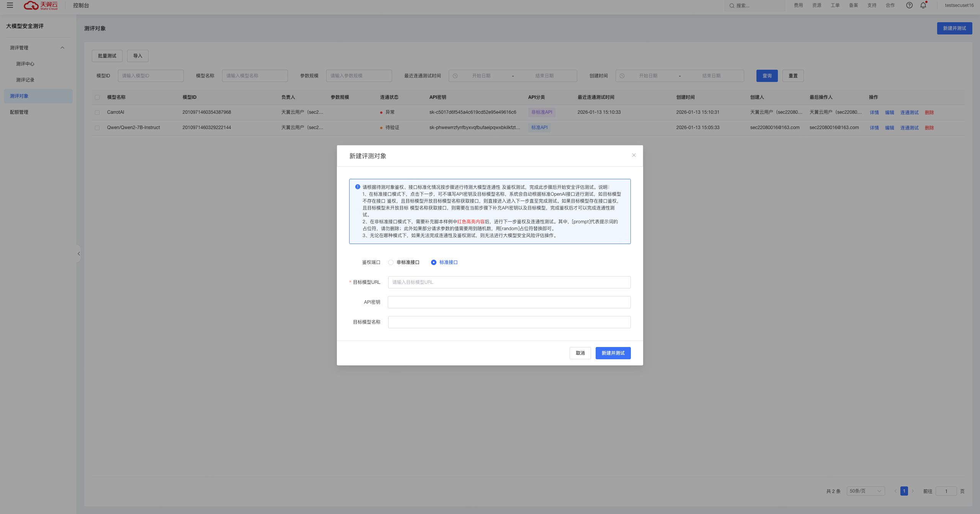Viewport: 980px width, 514px height.
Task: Select the 非标准接口 radio button
Action: pyautogui.click(x=391, y=262)
